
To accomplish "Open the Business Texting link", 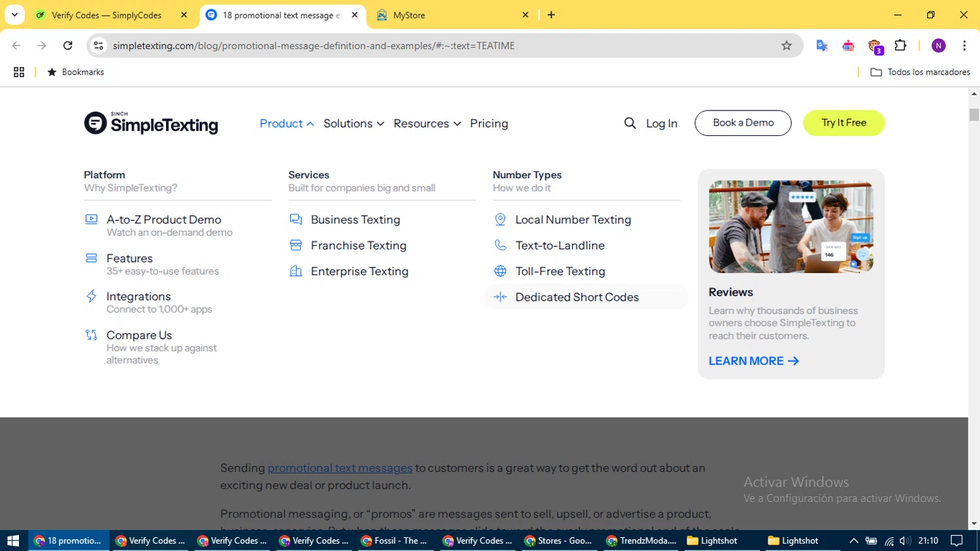I will 355,220.
